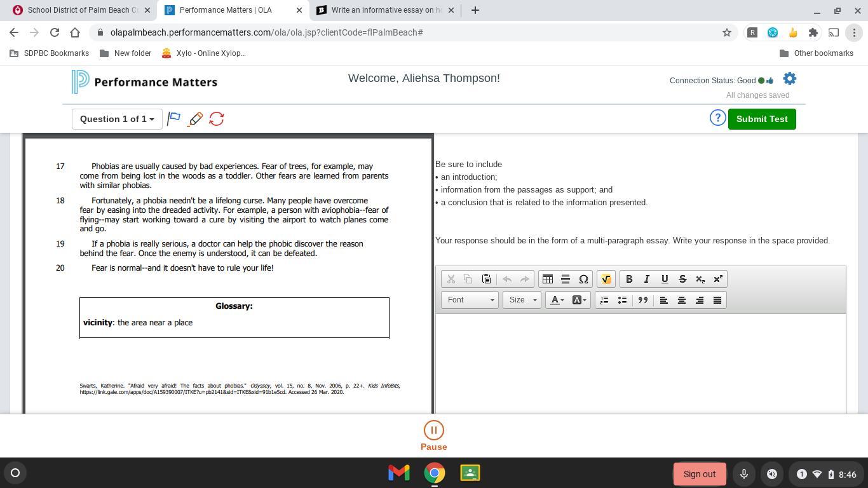Screen dimensions: 868x488
Task: Toggle underline formatting
Action: click(x=665, y=279)
